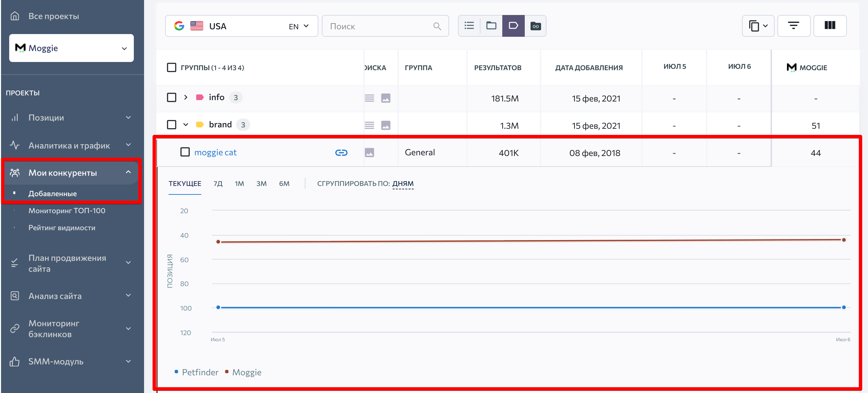Expand the SMM-модуль section
This screenshot has height=393, width=868.
(x=128, y=361)
